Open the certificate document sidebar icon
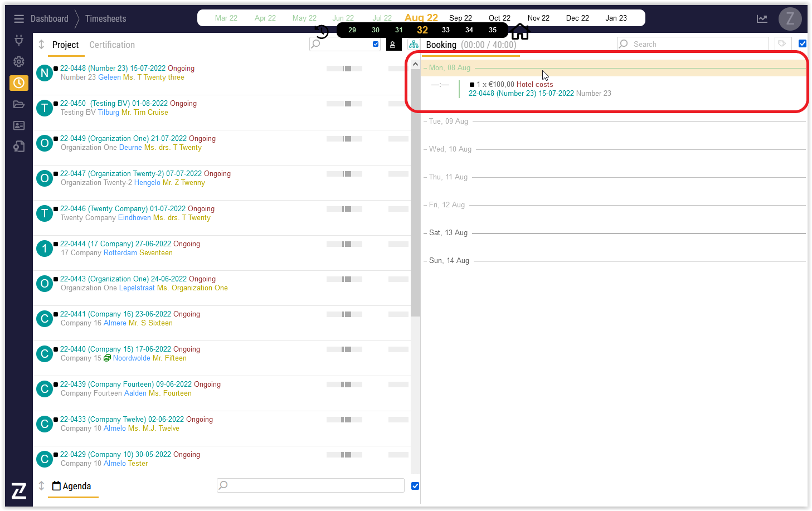This screenshot has width=812, height=511. pos(19,147)
